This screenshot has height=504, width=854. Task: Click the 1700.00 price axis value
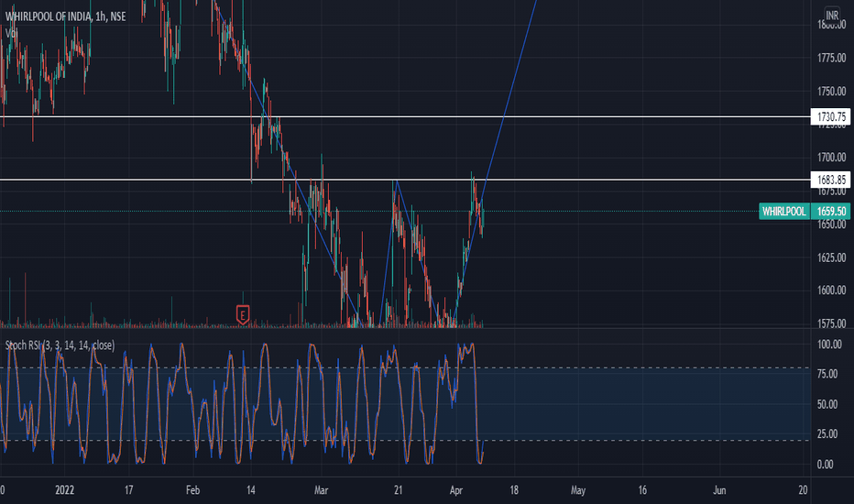click(831, 158)
